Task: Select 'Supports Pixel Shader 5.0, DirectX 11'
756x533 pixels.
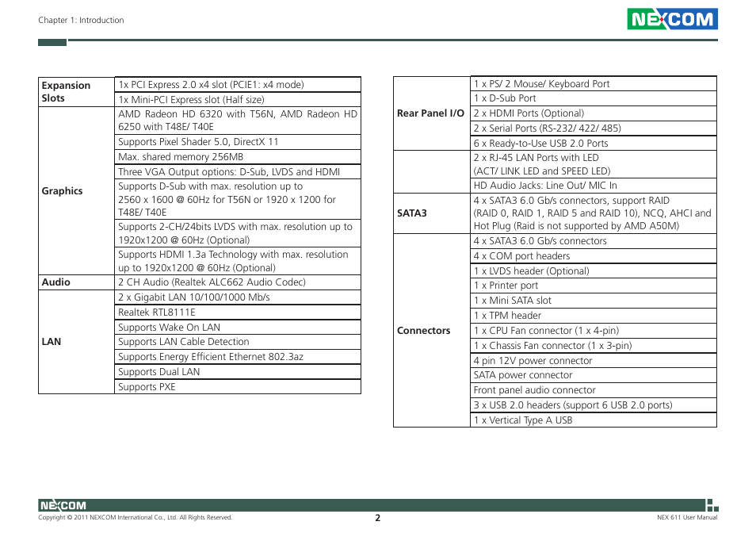Action: pyautogui.click(x=238, y=142)
